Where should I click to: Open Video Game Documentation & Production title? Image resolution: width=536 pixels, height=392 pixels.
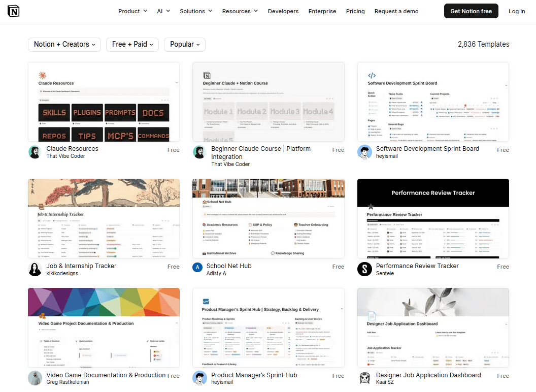click(106, 375)
